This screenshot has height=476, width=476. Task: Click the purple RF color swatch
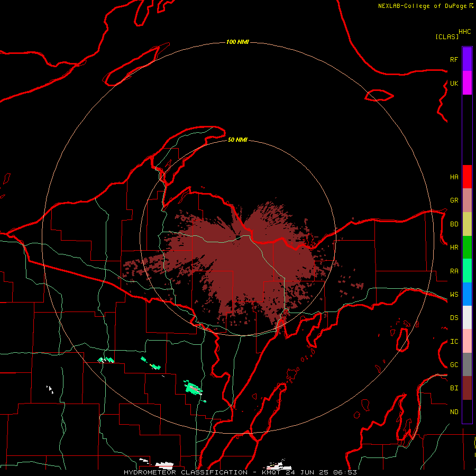[467, 59]
